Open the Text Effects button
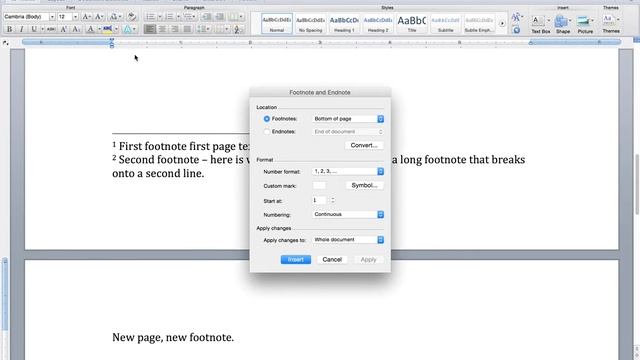The height and width of the screenshot is (360, 640). click(x=128, y=29)
